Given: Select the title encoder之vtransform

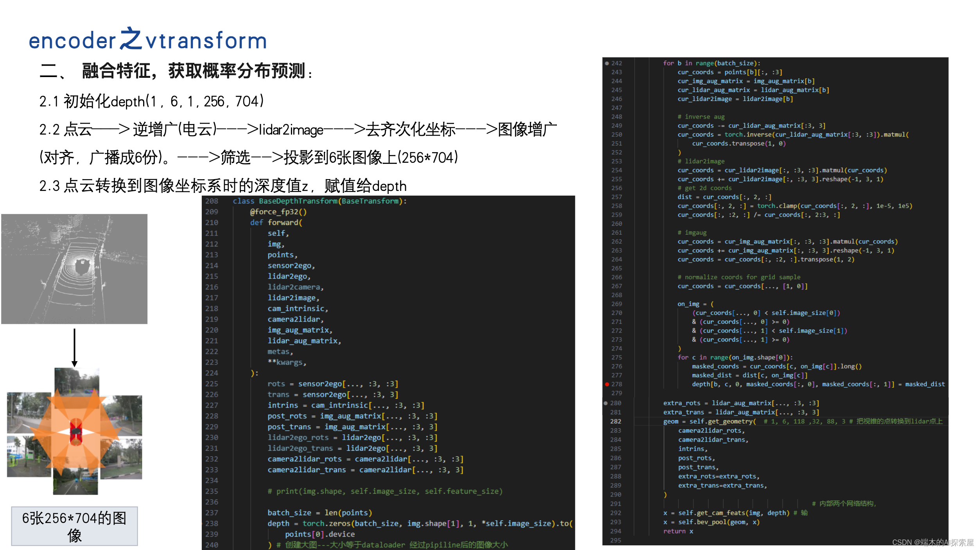Looking at the screenshot, I should 147,40.
